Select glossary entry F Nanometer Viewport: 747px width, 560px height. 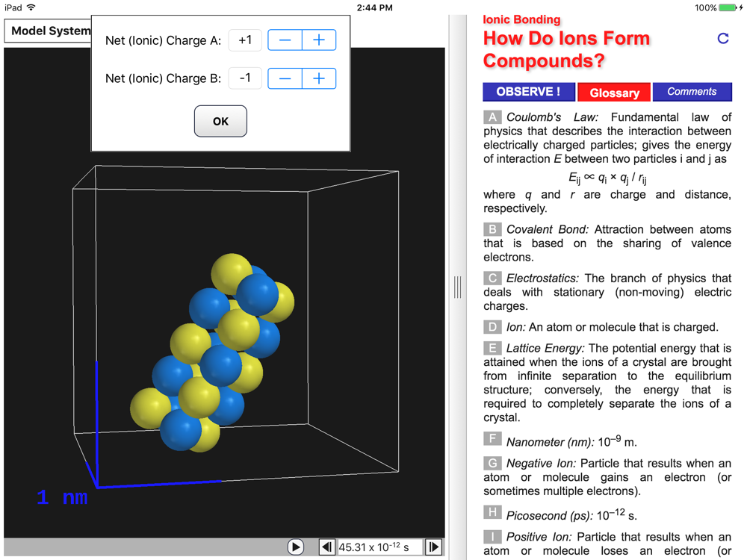(x=492, y=438)
